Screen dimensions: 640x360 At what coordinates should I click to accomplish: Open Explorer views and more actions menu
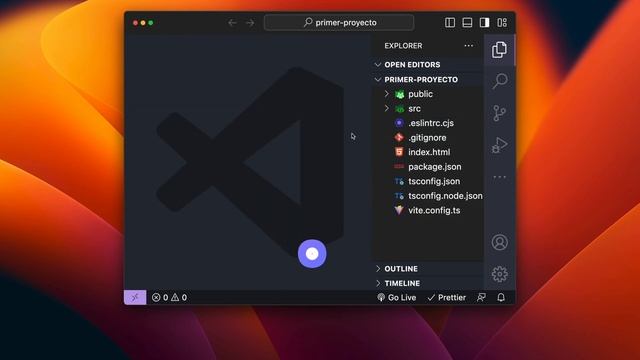coord(469,46)
